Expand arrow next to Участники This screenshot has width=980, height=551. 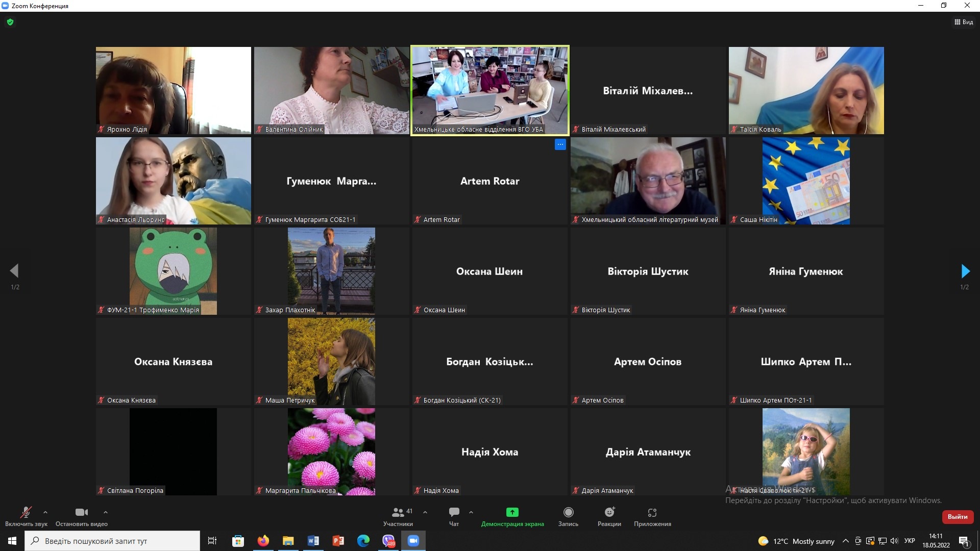[425, 512]
